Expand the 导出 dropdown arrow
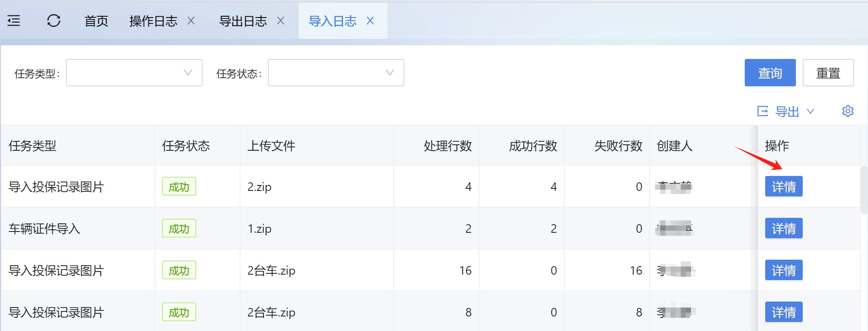 click(x=810, y=111)
